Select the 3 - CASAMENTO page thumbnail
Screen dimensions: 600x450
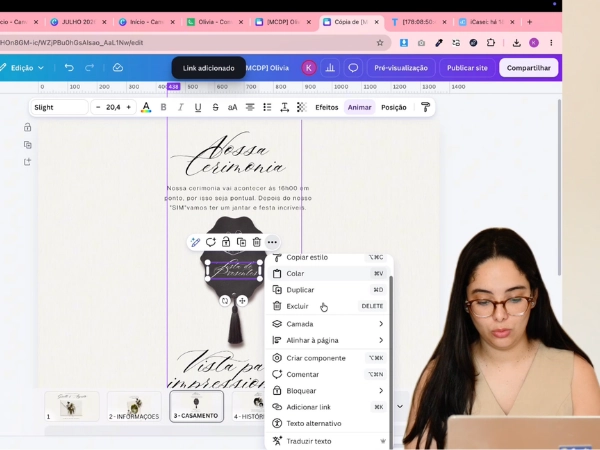[196, 406]
